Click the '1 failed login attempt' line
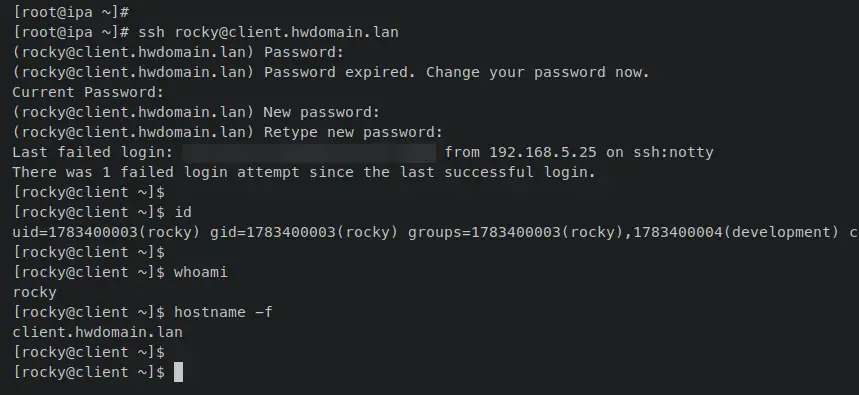The image size is (859, 395). pyautogui.click(x=304, y=172)
